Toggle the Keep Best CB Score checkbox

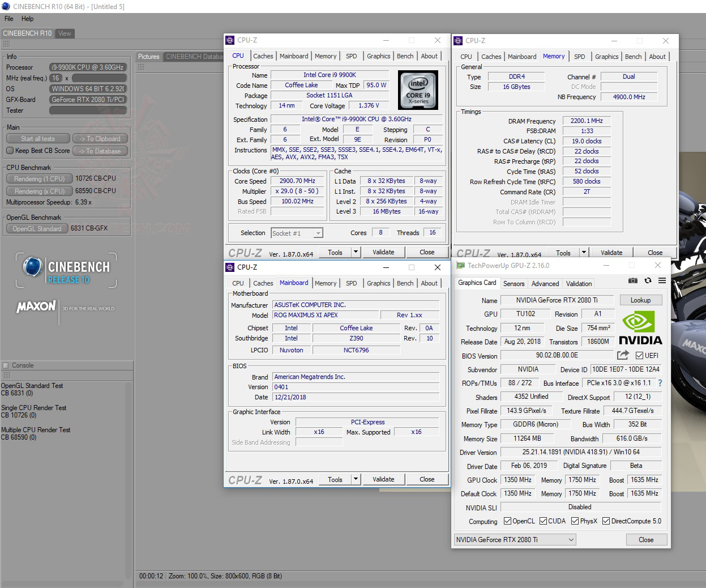[x=10, y=151]
